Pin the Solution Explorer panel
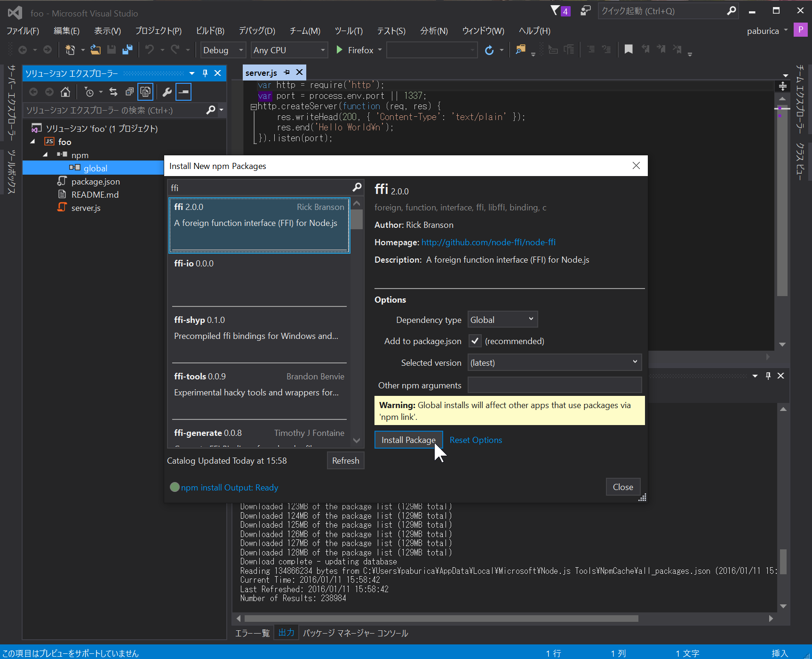 click(x=205, y=73)
